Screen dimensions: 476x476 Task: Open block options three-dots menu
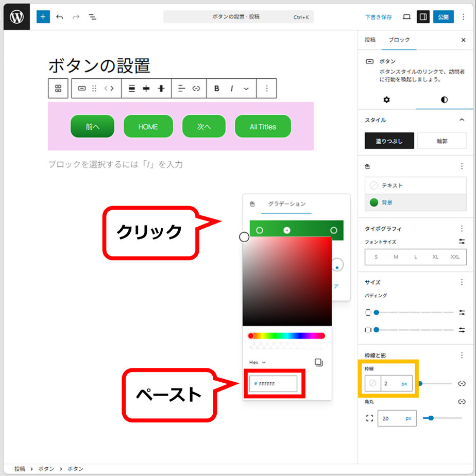(266, 89)
